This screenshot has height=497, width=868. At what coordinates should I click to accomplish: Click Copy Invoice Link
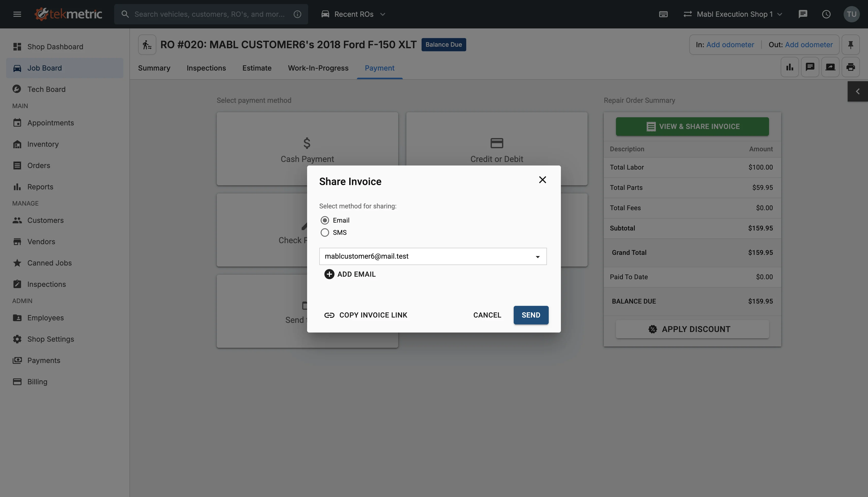tap(365, 315)
